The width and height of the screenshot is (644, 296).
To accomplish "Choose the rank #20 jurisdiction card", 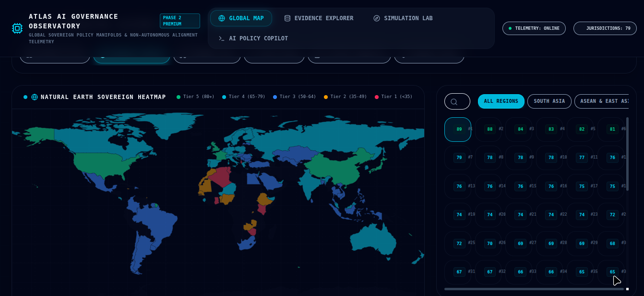I will click(x=489, y=215).
